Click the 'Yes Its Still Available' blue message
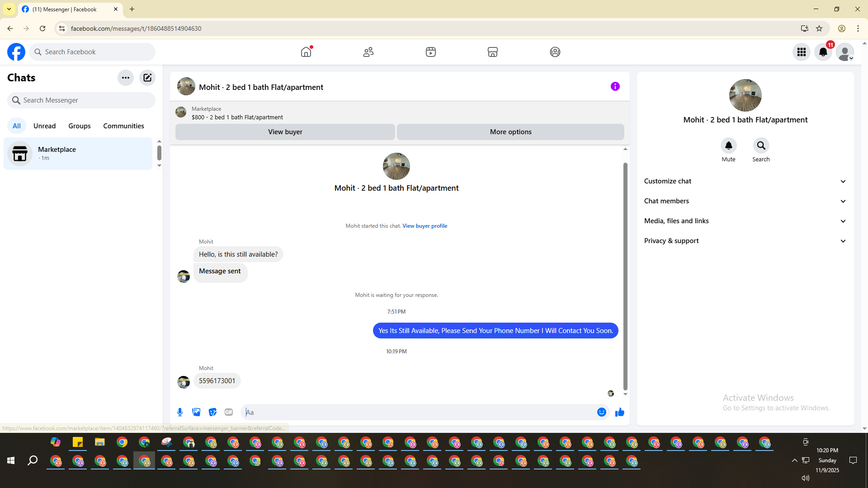 [x=495, y=331]
